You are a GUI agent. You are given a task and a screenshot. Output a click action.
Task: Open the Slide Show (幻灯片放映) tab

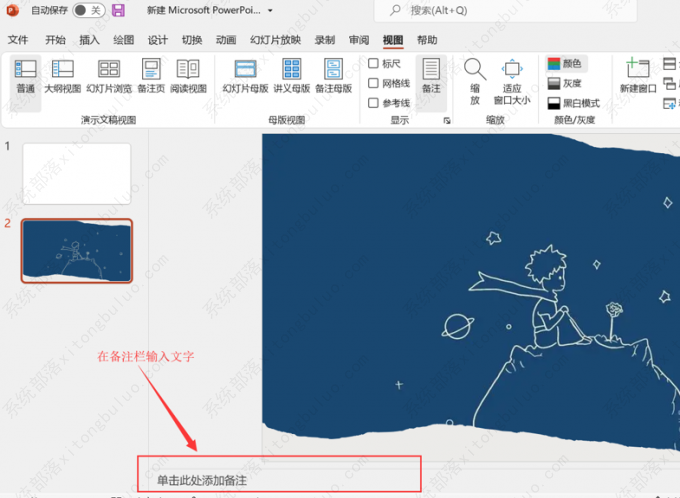coord(275,40)
